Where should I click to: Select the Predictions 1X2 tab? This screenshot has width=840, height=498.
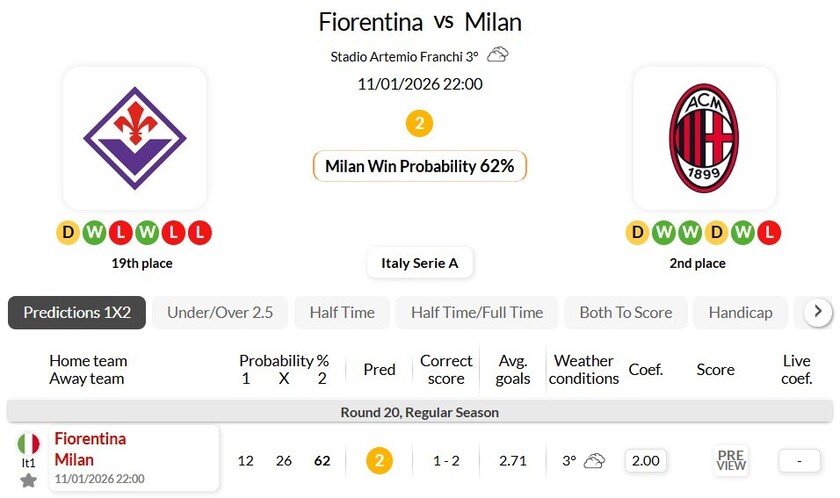[x=77, y=312]
